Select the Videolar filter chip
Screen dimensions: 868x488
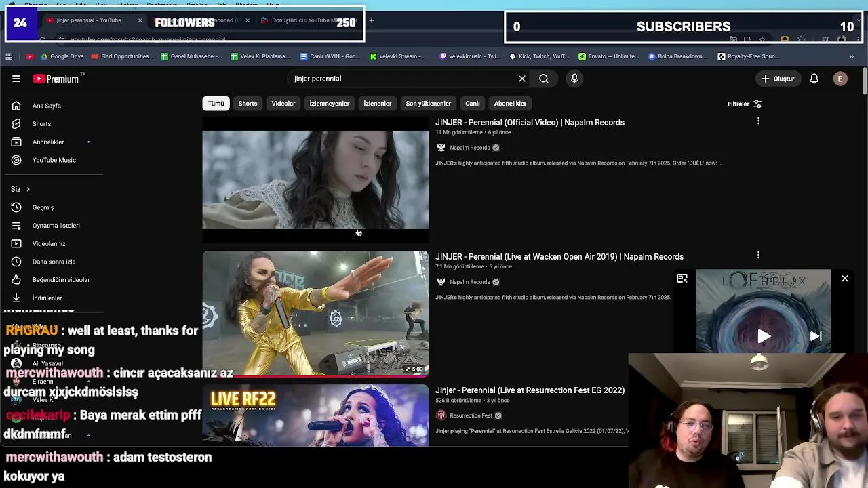pyautogui.click(x=283, y=104)
